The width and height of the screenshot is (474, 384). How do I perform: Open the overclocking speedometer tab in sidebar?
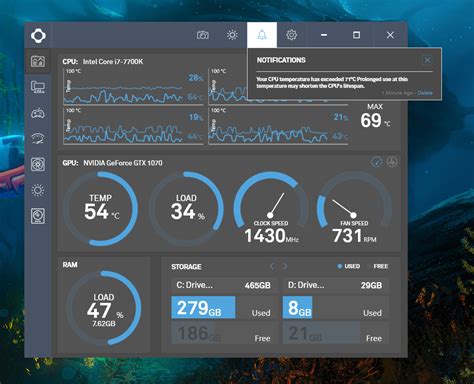pyautogui.click(x=38, y=138)
